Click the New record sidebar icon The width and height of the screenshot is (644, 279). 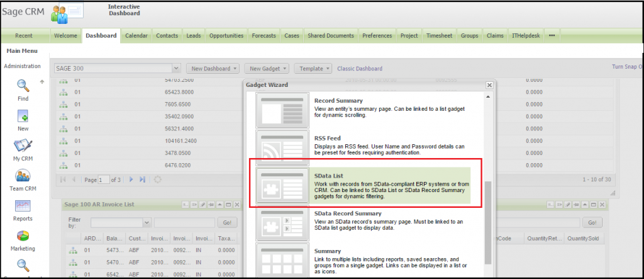click(x=23, y=116)
